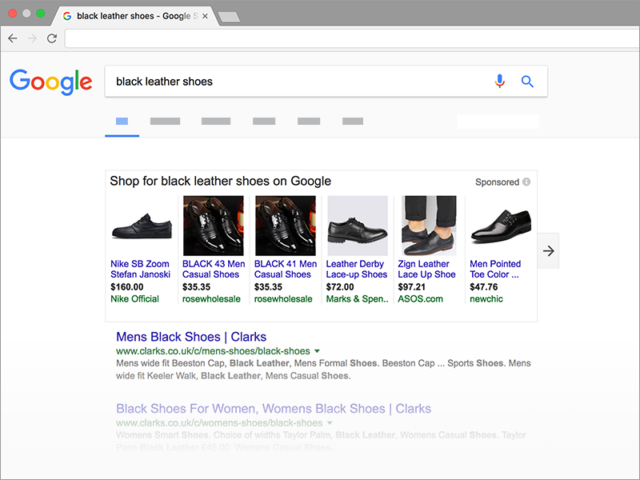Click the womens-shoes Clarks URL text
This screenshot has height=480, width=640.
[x=219, y=423]
